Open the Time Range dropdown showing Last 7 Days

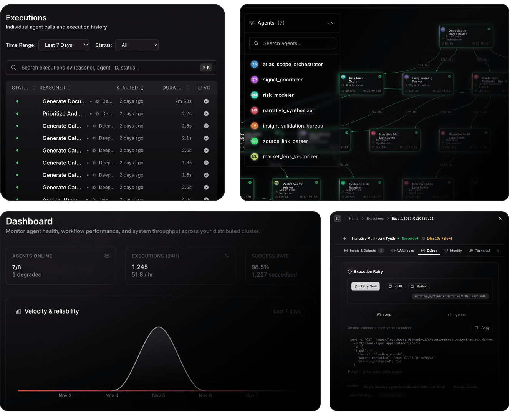coord(64,45)
